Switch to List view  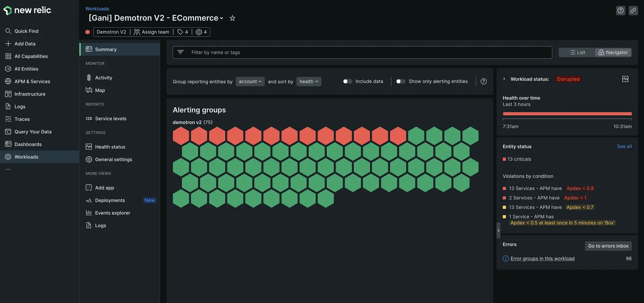click(577, 52)
